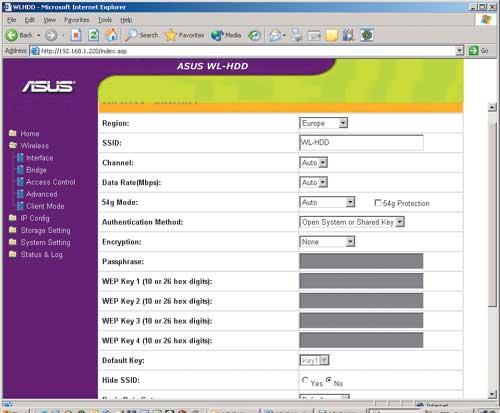Open the Back button history dropdown arrow
Screen dimensions: 500x413
click(38, 35)
